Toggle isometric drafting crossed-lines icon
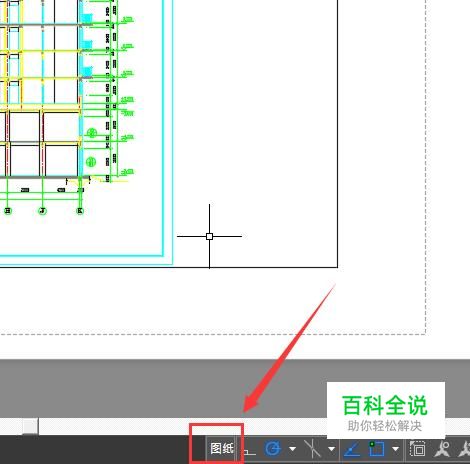Viewport: 470px width, 464px height. [x=312, y=449]
